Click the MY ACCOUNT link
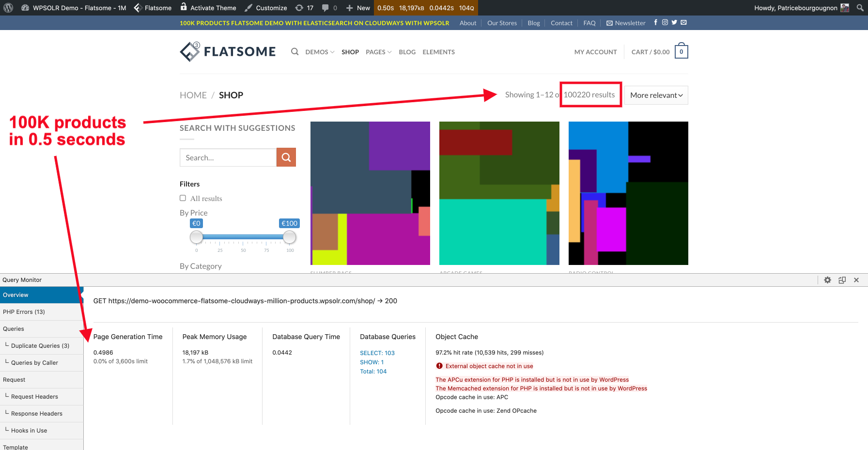Image resolution: width=868 pixels, height=450 pixels. coord(596,52)
